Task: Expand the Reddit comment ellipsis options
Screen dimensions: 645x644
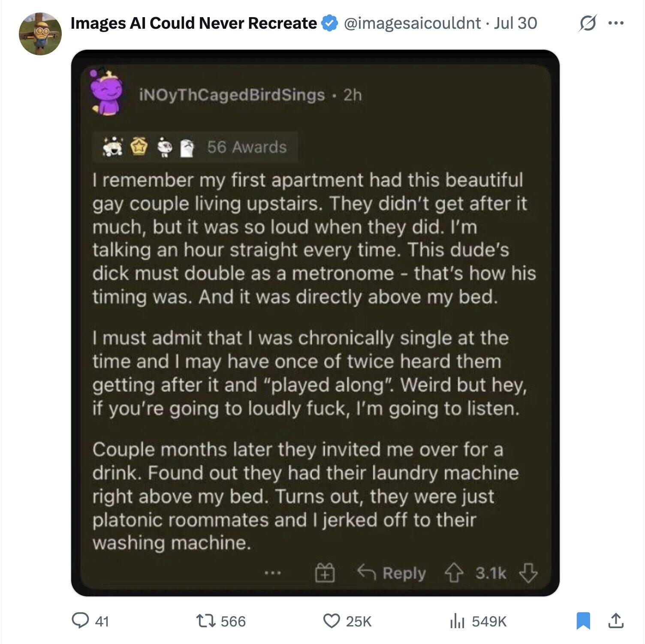Action: [x=273, y=573]
